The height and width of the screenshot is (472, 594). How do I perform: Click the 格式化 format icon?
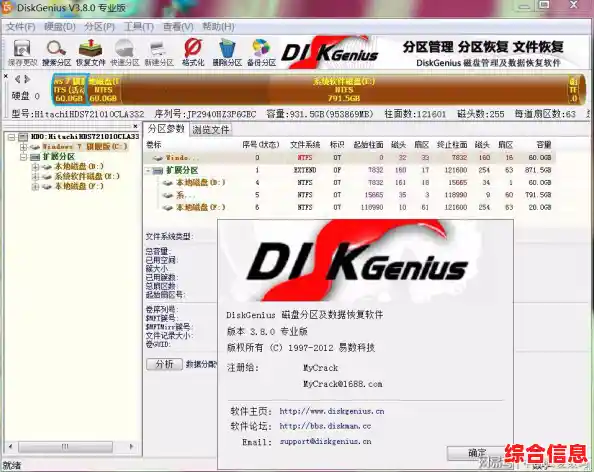point(193,53)
